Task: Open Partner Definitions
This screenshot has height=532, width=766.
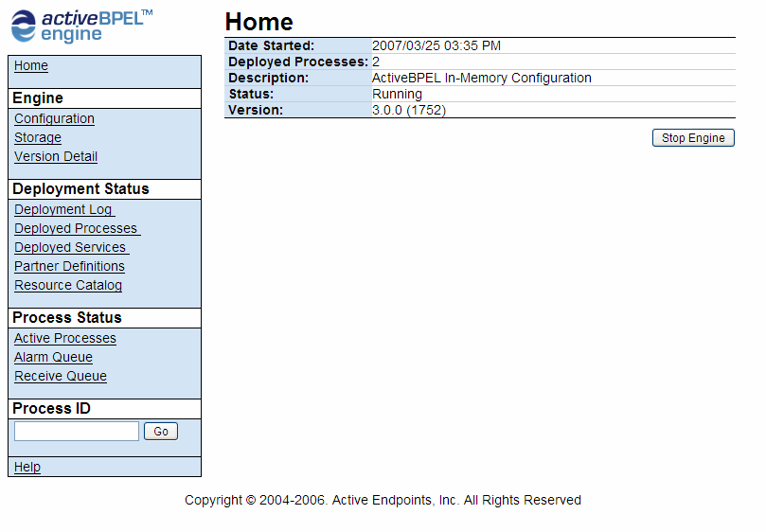Action: [x=69, y=266]
